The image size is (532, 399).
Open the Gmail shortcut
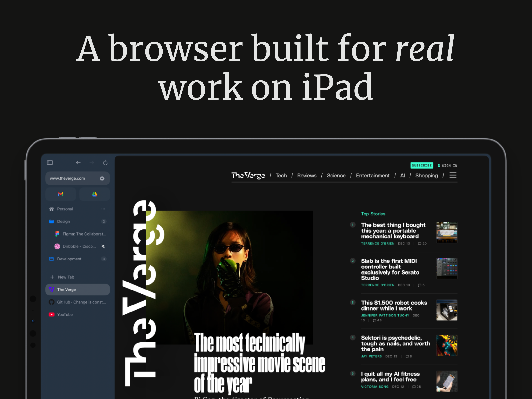pos(61,194)
